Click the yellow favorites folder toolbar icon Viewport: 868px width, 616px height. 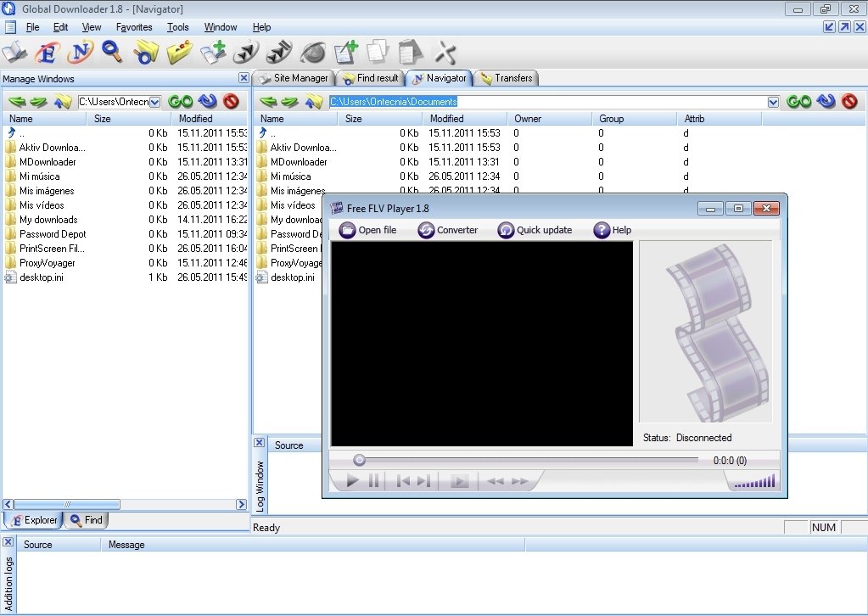179,53
